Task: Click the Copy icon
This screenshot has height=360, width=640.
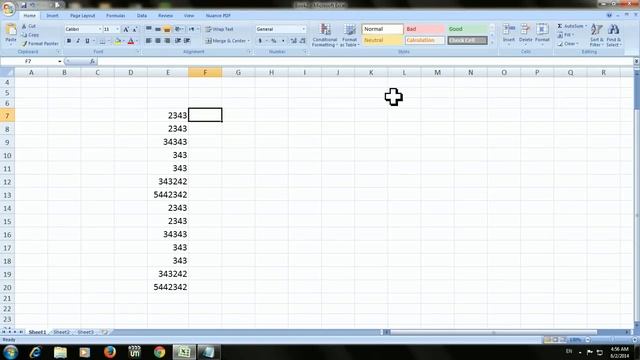Action: tap(24, 35)
